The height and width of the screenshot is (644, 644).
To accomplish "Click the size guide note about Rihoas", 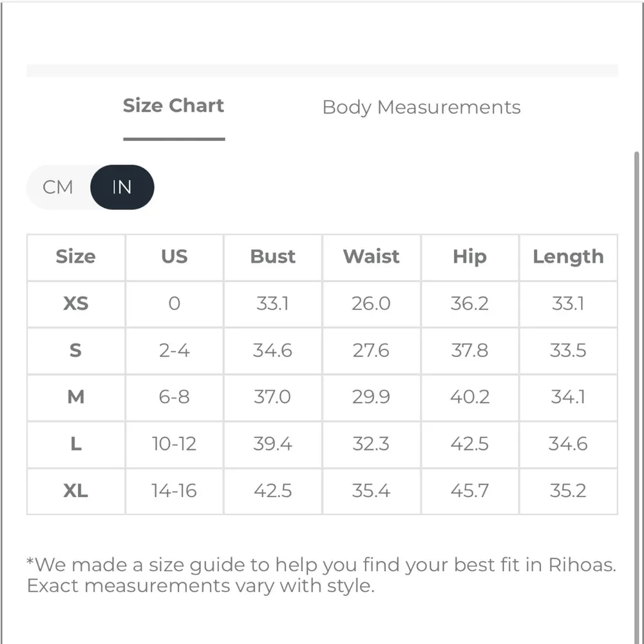I will coord(321,575).
